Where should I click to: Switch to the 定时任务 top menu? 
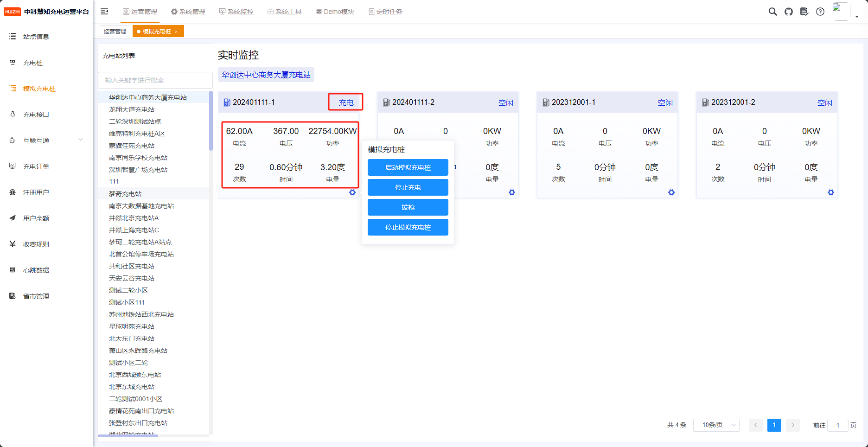pyautogui.click(x=385, y=12)
